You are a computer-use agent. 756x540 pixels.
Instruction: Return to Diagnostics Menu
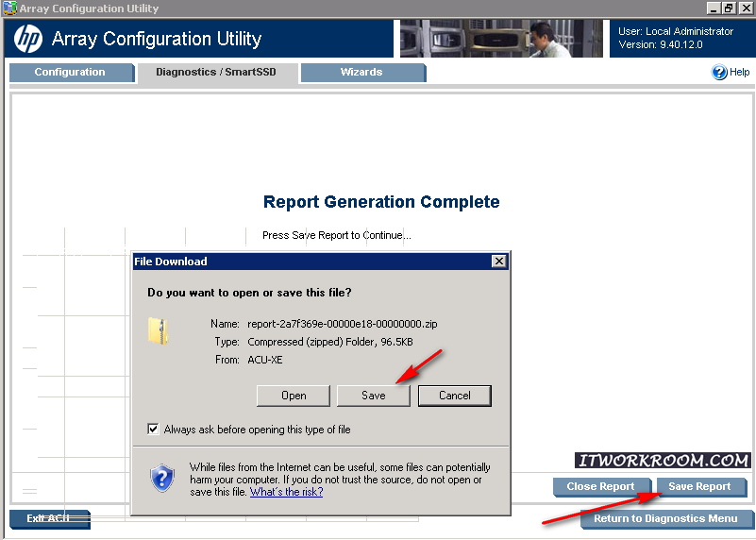click(x=666, y=519)
